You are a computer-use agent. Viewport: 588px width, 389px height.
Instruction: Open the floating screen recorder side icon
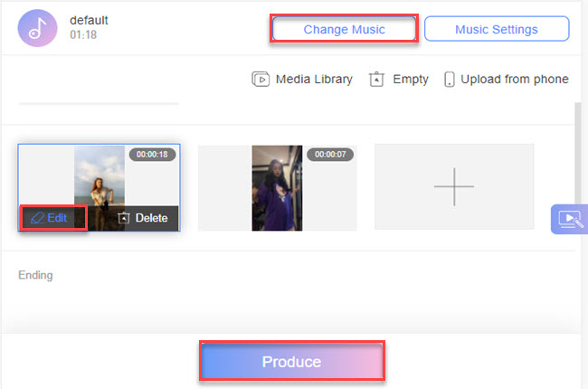(569, 219)
